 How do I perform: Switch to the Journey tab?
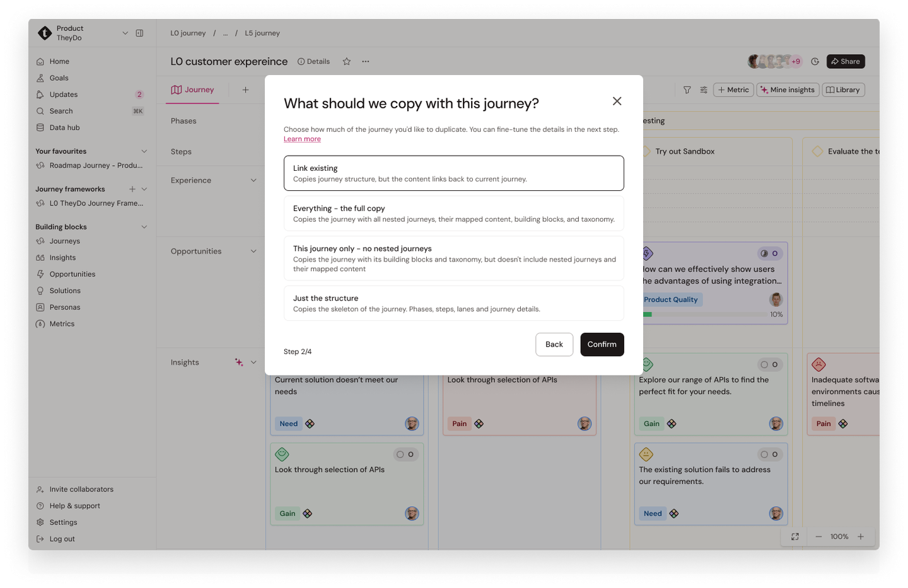[x=192, y=89]
